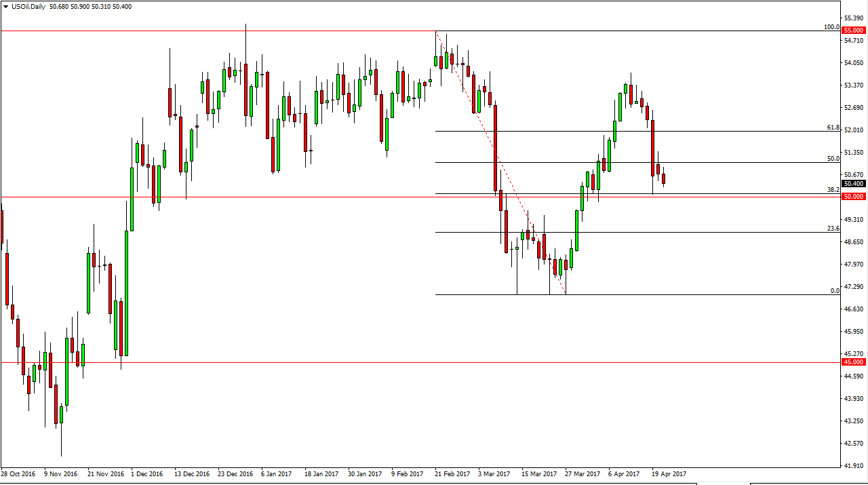Viewport: 868px width, 485px height.
Task: Click the Fibonacci 0.0 level label
Action: coord(835,290)
